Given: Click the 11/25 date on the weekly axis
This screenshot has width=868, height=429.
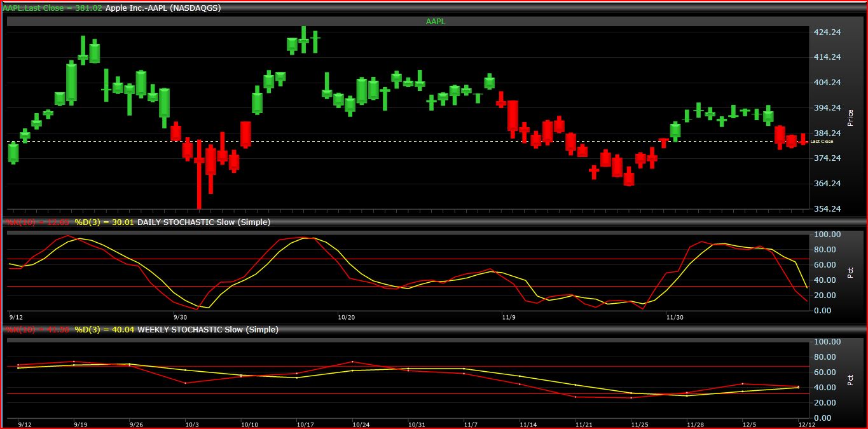Looking at the screenshot, I should click(x=640, y=424).
